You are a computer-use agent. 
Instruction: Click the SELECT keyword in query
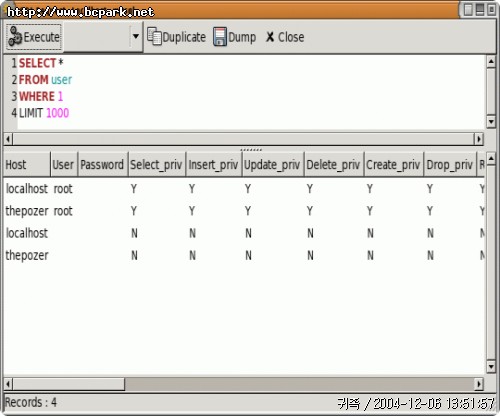tap(37, 63)
